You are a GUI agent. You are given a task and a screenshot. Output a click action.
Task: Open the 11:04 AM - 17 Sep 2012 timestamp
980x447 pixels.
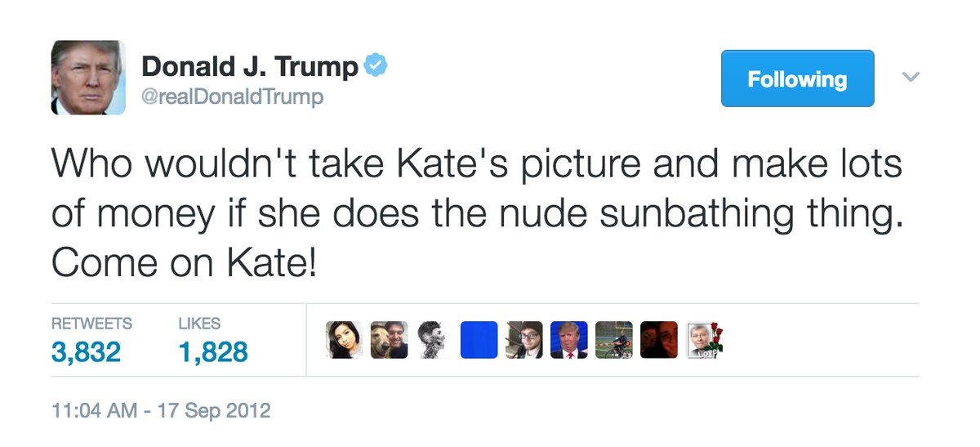coord(161,410)
